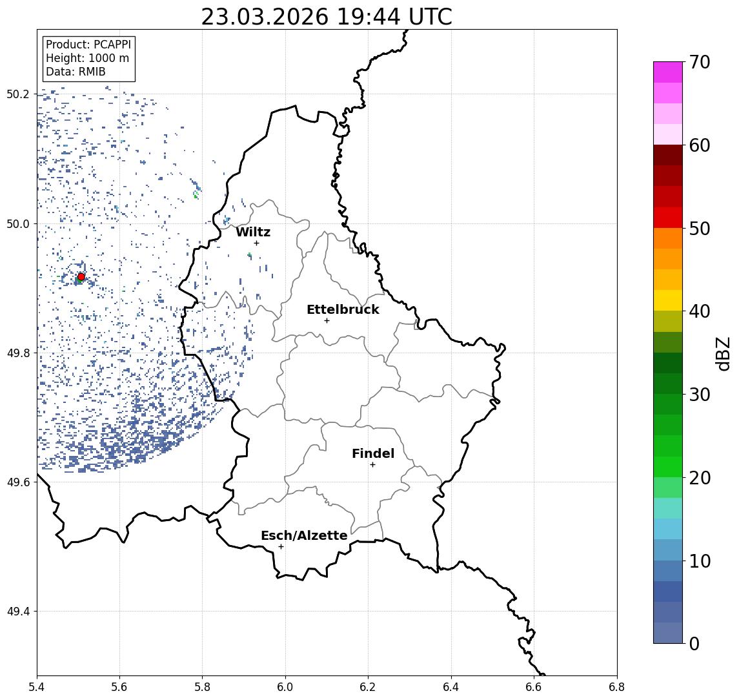Viewport: 739px width, 700px height.
Task: Click the latitude label 49.4
Action: [18, 612]
